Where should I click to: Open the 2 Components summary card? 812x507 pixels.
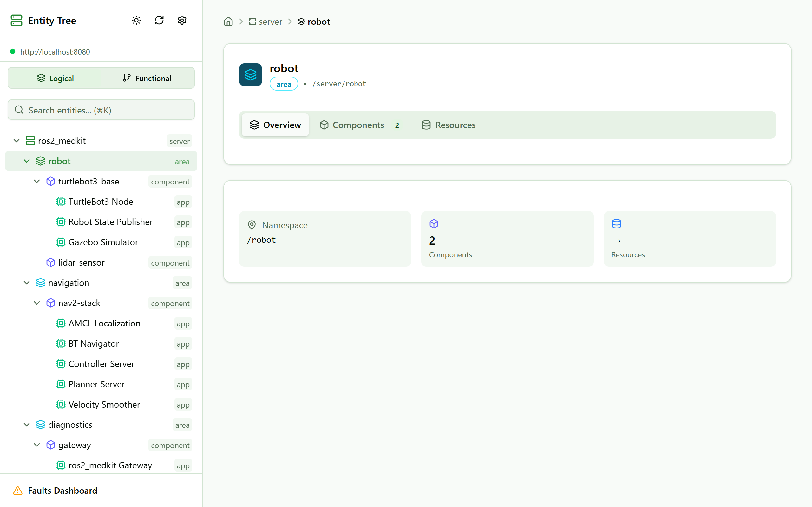pyautogui.click(x=507, y=239)
